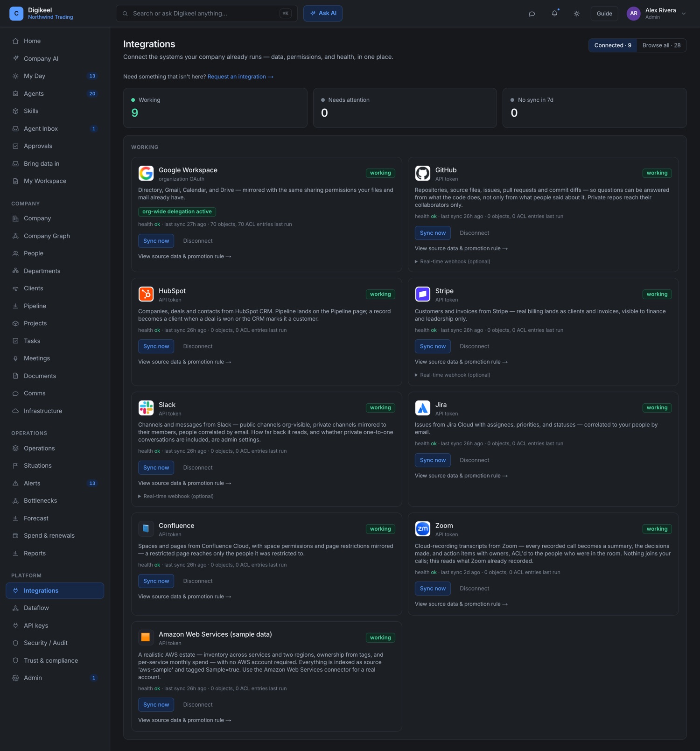Click the Meetings microphone icon
The height and width of the screenshot is (751, 700).
pos(15,358)
